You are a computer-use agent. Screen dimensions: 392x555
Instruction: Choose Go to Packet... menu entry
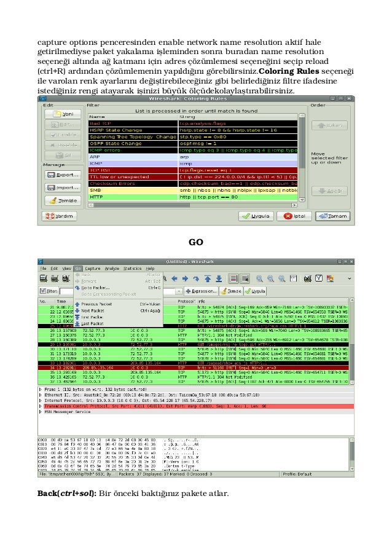pos(118,288)
